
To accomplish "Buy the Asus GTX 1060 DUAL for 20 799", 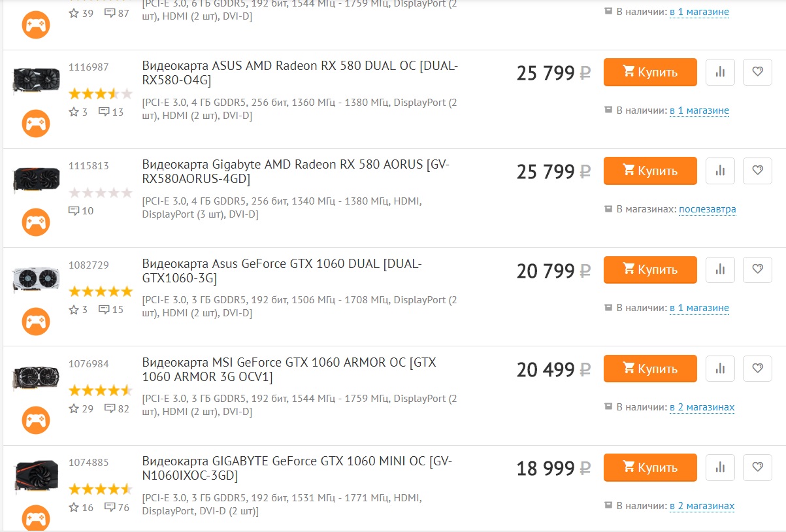I will (650, 269).
